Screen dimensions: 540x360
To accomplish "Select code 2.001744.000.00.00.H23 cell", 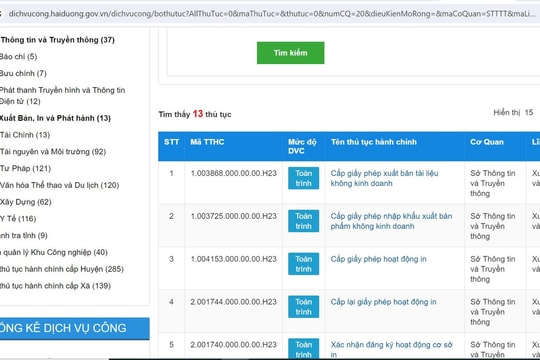I will (233, 302).
